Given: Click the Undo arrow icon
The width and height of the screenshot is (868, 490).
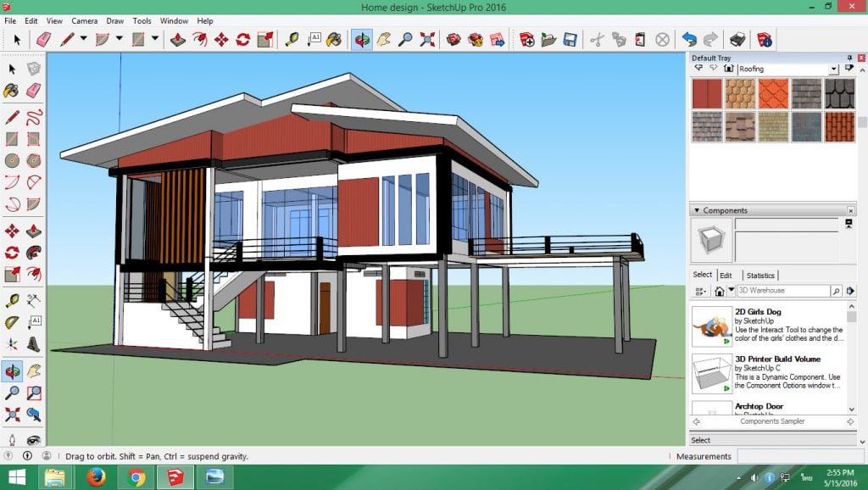Looking at the screenshot, I should pos(689,39).
